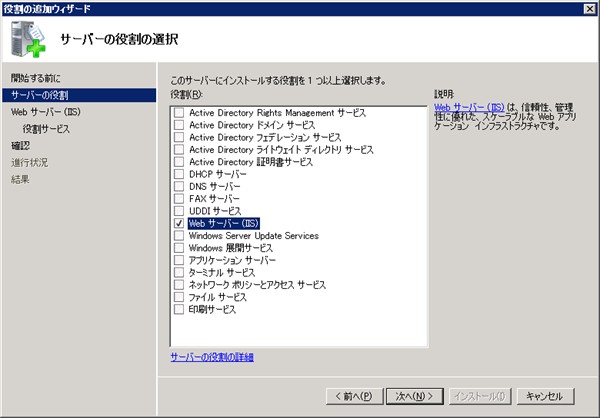Open Web サーバー (IIS) step in sidebar
The height and width of the screenshot is (418, 600).
46,112
